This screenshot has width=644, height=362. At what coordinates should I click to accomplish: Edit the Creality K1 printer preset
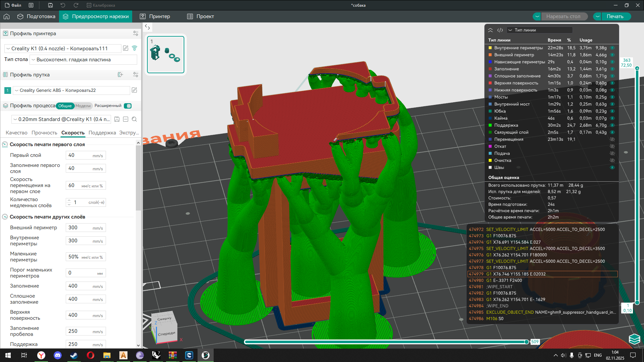[126, 48]
